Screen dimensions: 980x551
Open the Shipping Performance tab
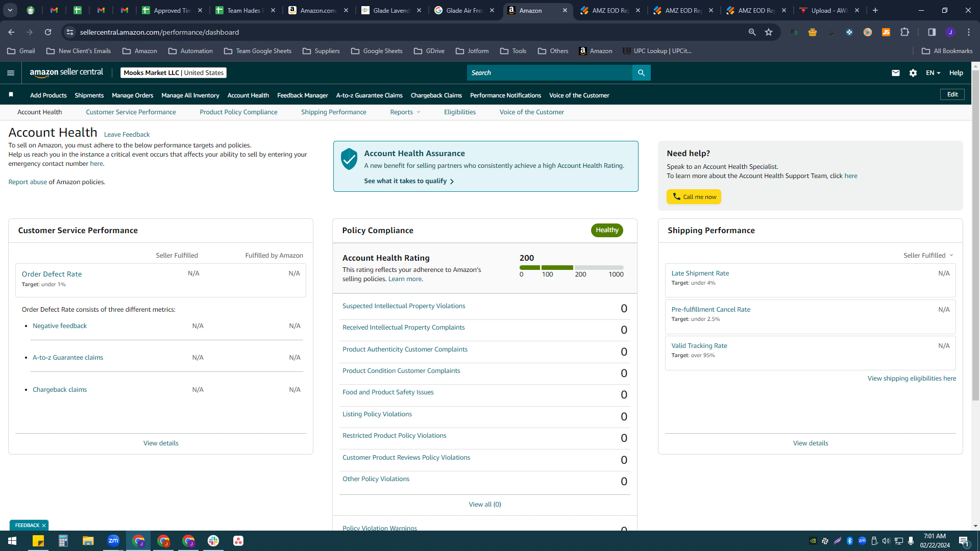tap(333, 112)
